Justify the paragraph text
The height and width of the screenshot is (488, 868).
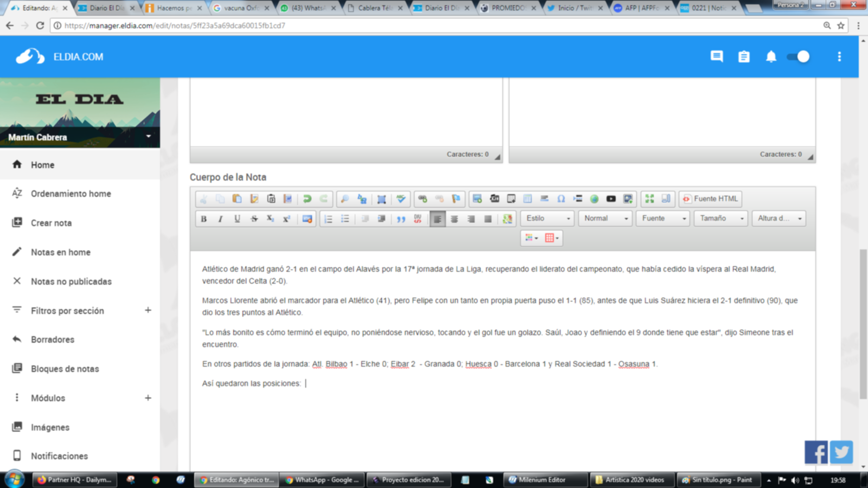point(488,219)
